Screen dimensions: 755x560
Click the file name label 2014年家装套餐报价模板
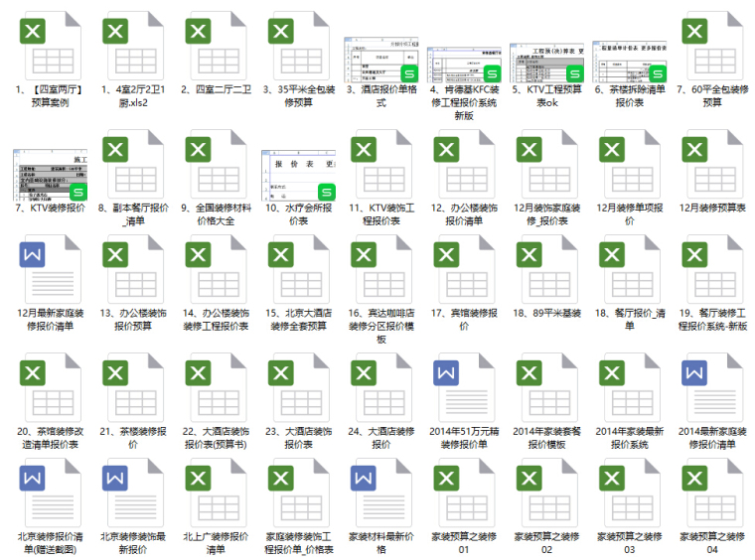point(547,438)
